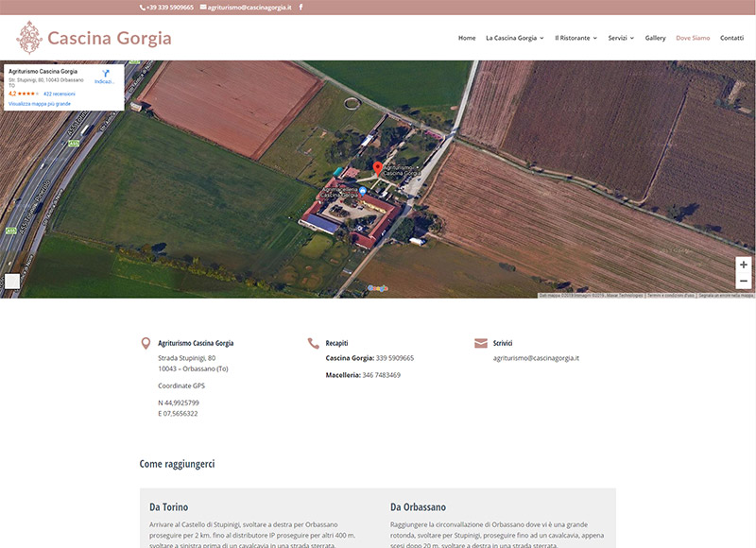This screenshot has height=548, width=756.
Task: Click the Scrivici envelope icon
Action: click(481, 343)
